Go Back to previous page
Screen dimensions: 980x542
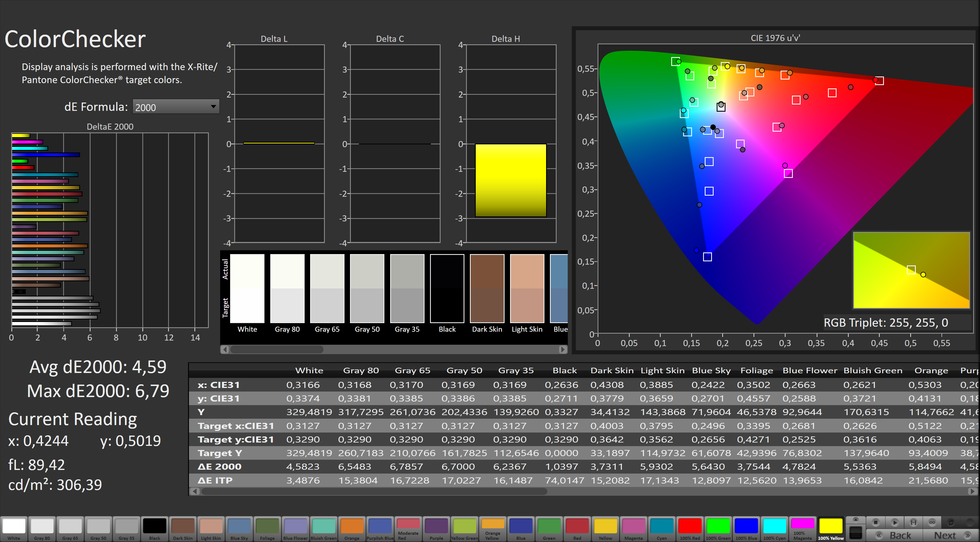[895, 535]
